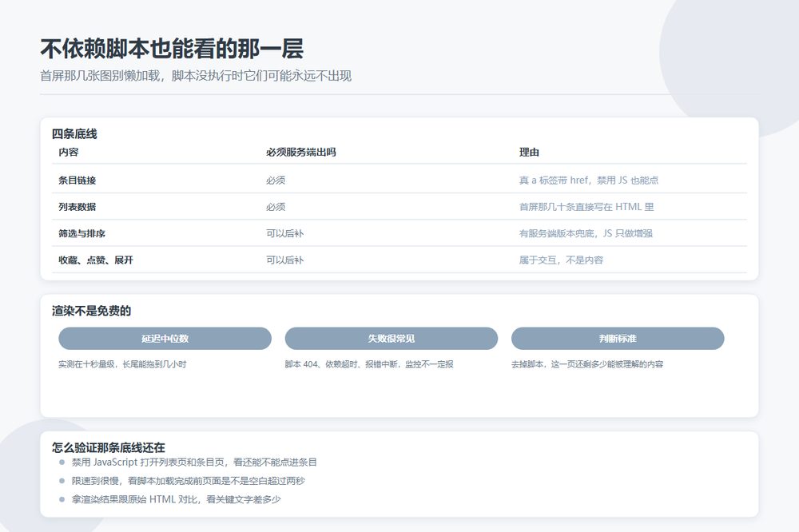Click the 渲染不是免费的 card heading
The image size is (799, 532).
[91, 311]
